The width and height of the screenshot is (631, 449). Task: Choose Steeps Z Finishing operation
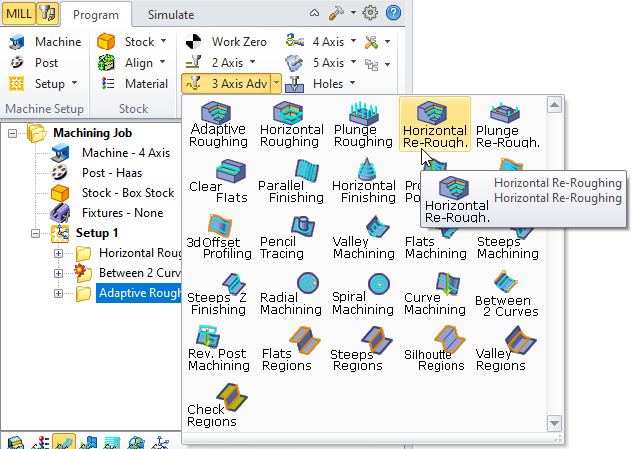pyautogui.click(x=218, y=293)
